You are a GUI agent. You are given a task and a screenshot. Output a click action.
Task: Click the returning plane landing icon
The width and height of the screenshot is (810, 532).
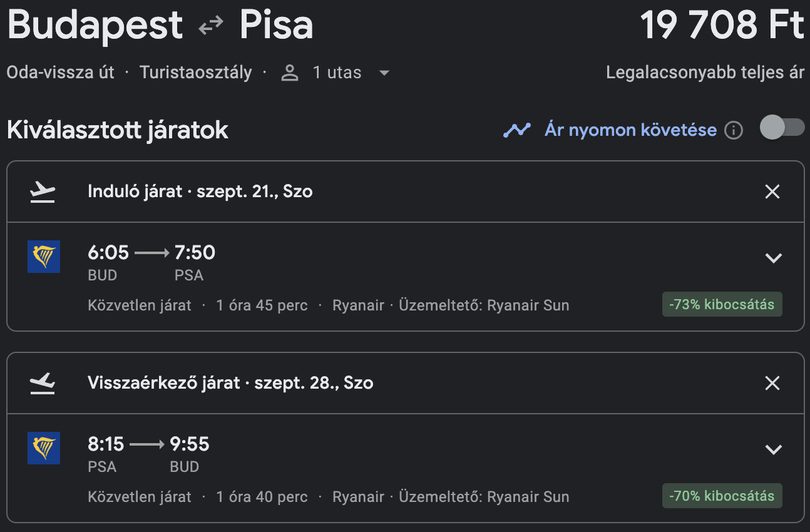click(x=43, y=383)
